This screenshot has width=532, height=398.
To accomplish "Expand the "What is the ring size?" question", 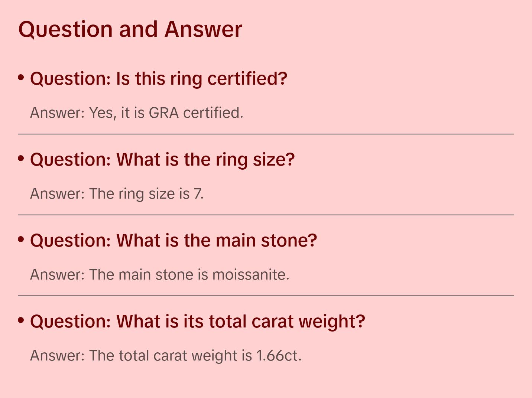I will coord(162,160).
